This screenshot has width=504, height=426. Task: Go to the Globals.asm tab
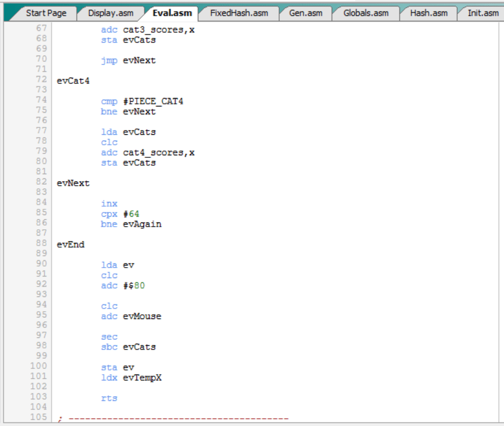(365, 13)
